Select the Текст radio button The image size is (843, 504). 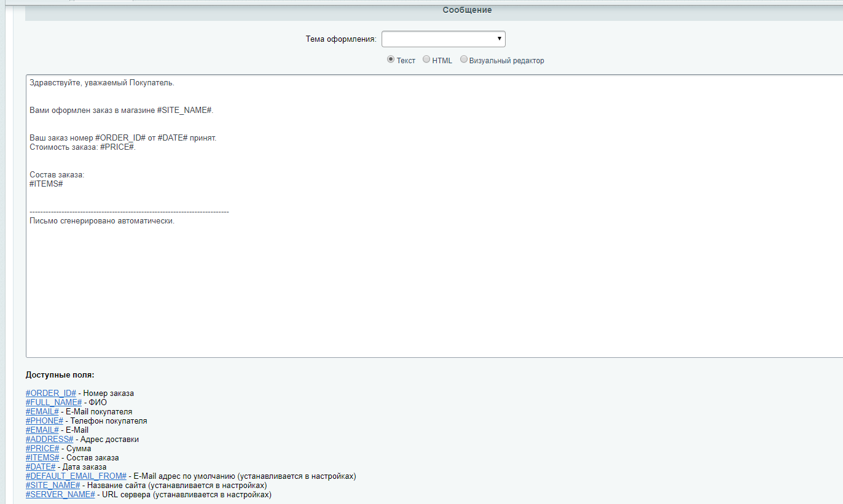(x=391, y=60)
